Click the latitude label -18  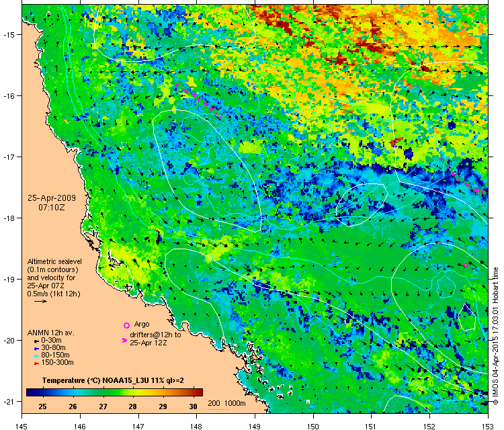point(8,218)
